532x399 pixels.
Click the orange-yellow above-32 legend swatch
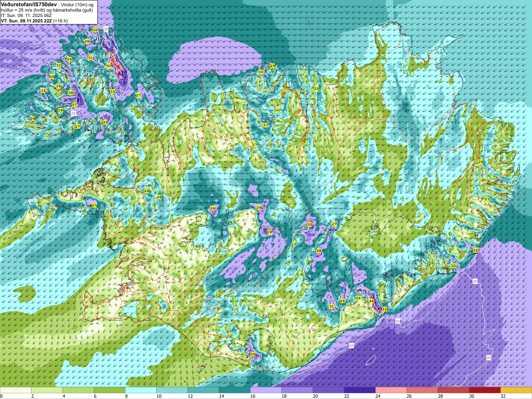pos(516,390)
